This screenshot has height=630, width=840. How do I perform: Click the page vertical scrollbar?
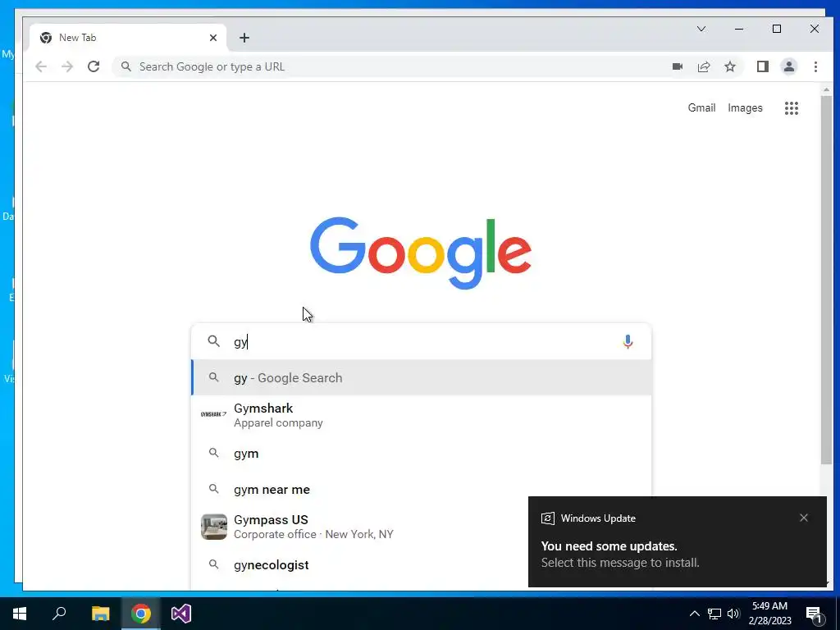[826, 279]
